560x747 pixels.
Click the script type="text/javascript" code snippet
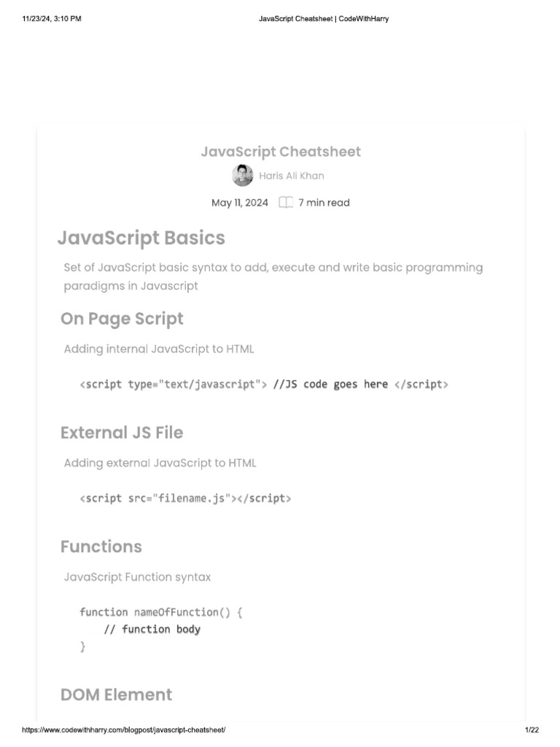click(x=264, y=384)
